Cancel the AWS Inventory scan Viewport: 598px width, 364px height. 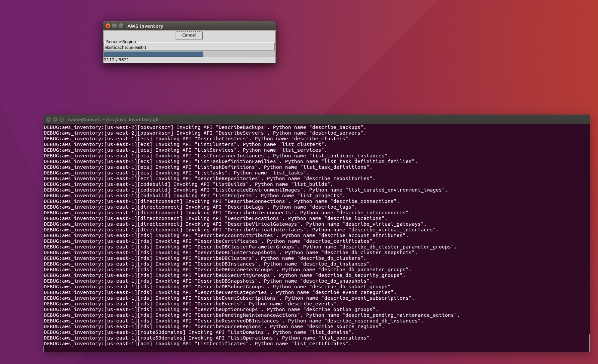click(x=189, y=35)
